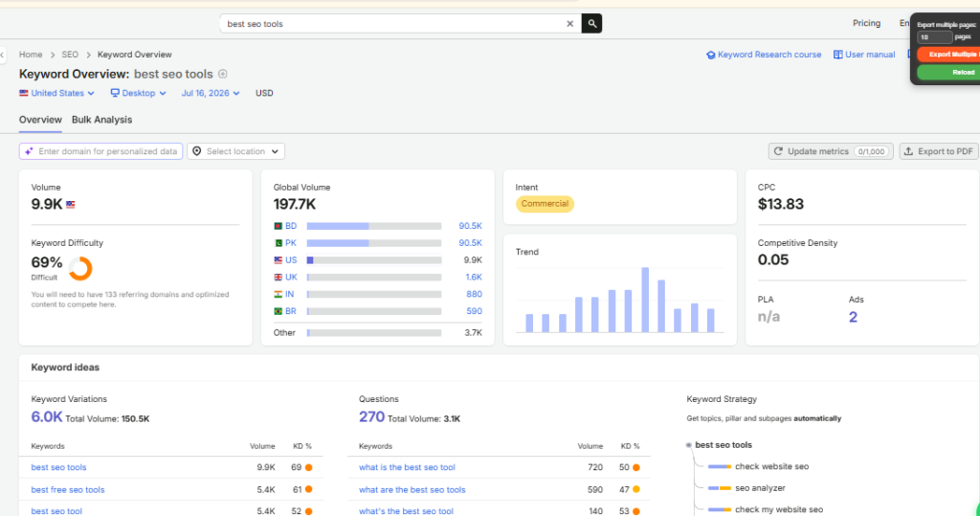This screenshot has height=516, width=980.
Task: Click the Ads value 2
Action: coord(853,317)
